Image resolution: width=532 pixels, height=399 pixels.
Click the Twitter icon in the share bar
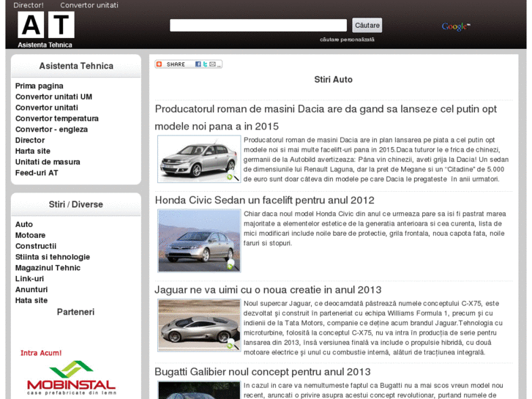coord(205,64)
